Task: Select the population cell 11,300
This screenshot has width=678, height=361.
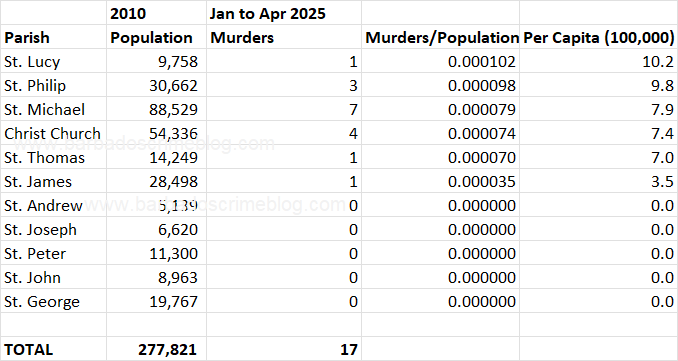Action: tap(156, 253)
